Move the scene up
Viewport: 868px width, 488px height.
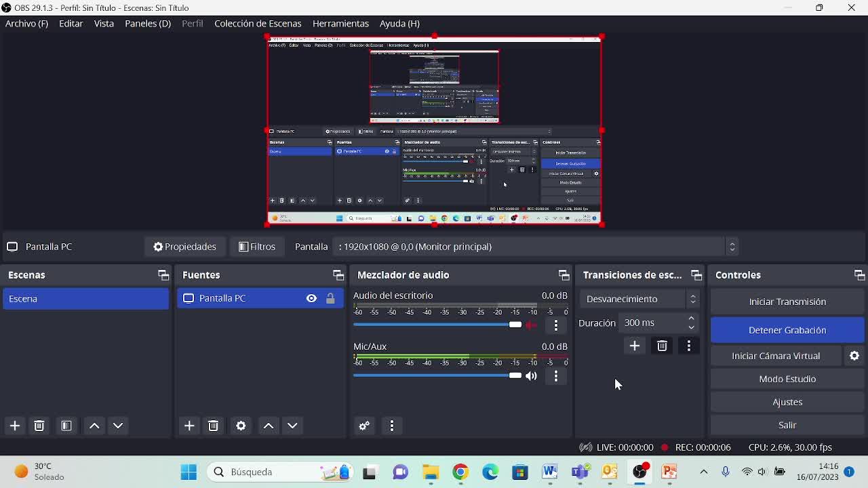[94, 426]
